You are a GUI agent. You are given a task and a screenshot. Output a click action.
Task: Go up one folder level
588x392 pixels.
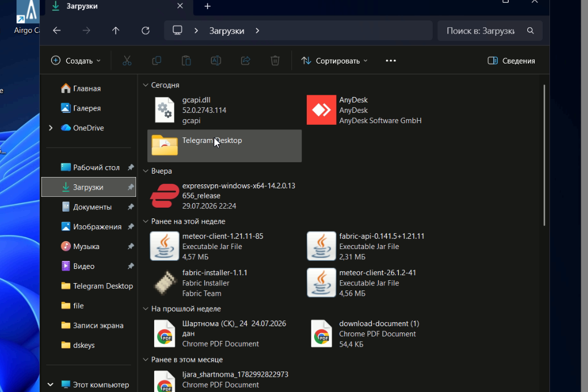click(x=116, y=31)
